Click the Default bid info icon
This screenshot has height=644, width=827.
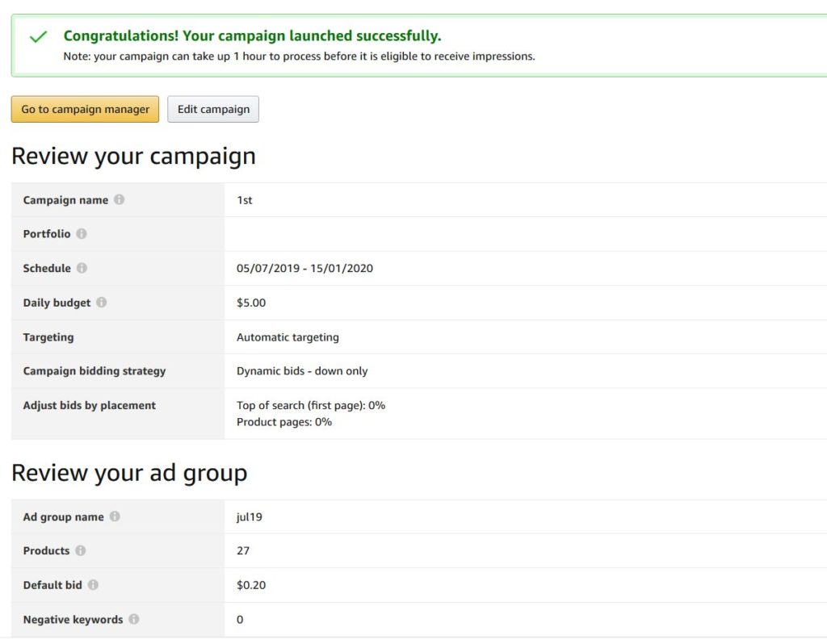pyautogui.click(x=94, y=585)
